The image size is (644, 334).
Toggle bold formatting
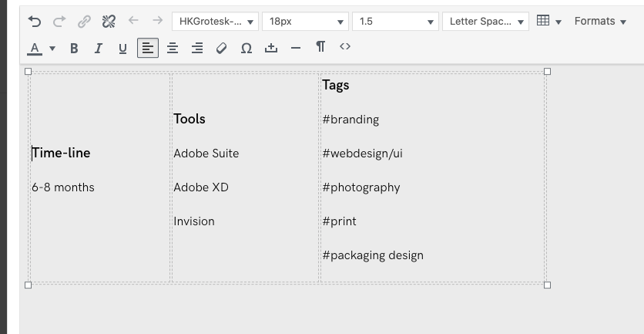[74, 48]
